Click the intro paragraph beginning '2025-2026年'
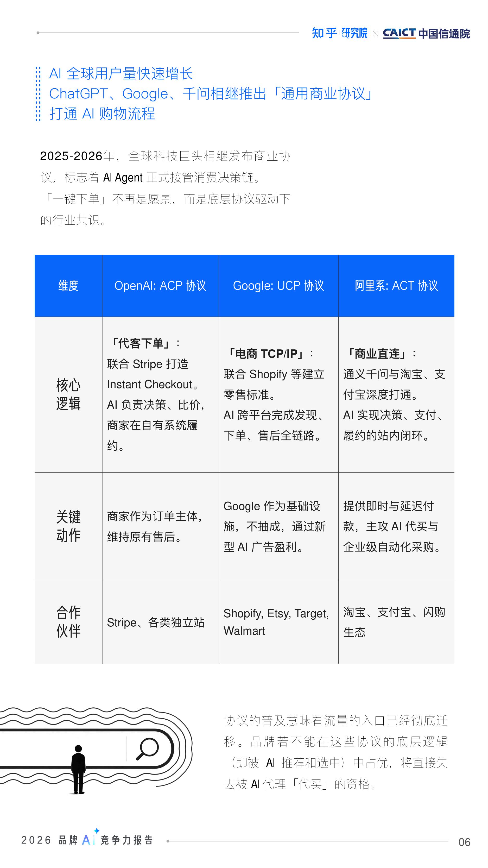This screenshot has height=868, width=488. coord(165,188)
